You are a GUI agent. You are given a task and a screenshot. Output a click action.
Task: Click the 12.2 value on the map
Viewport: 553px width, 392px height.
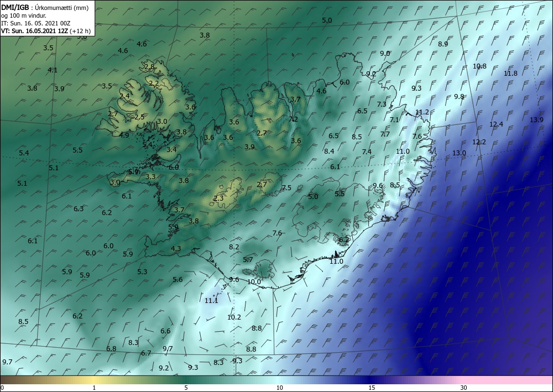coord(479,142)
